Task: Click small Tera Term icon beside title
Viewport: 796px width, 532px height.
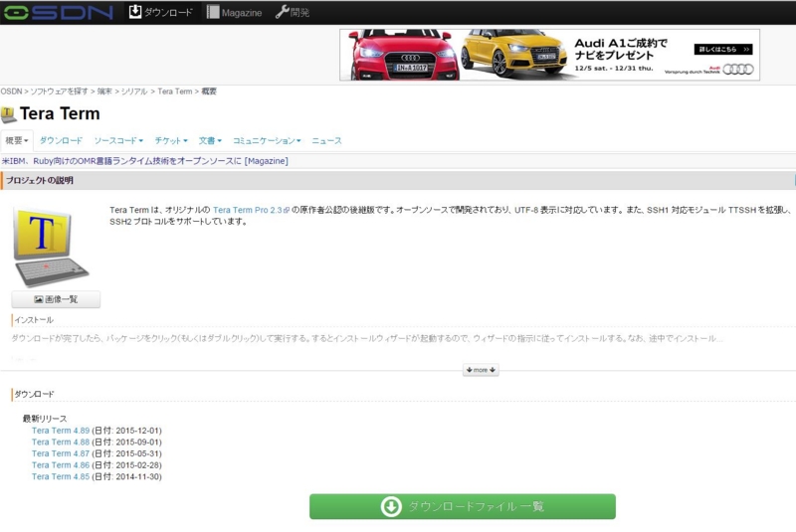Action: tap(8, 114)
